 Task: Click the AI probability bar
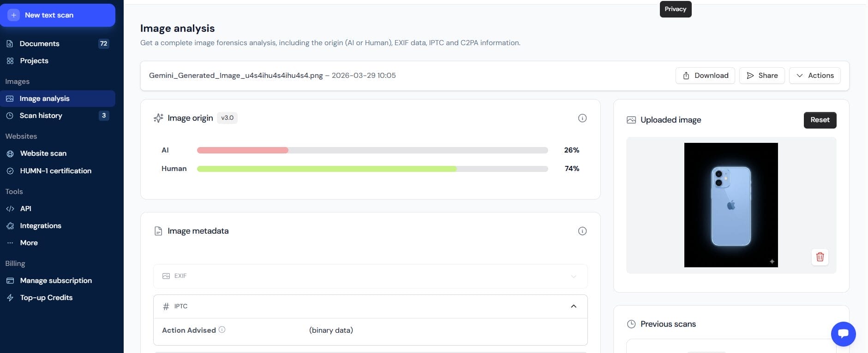372,150
